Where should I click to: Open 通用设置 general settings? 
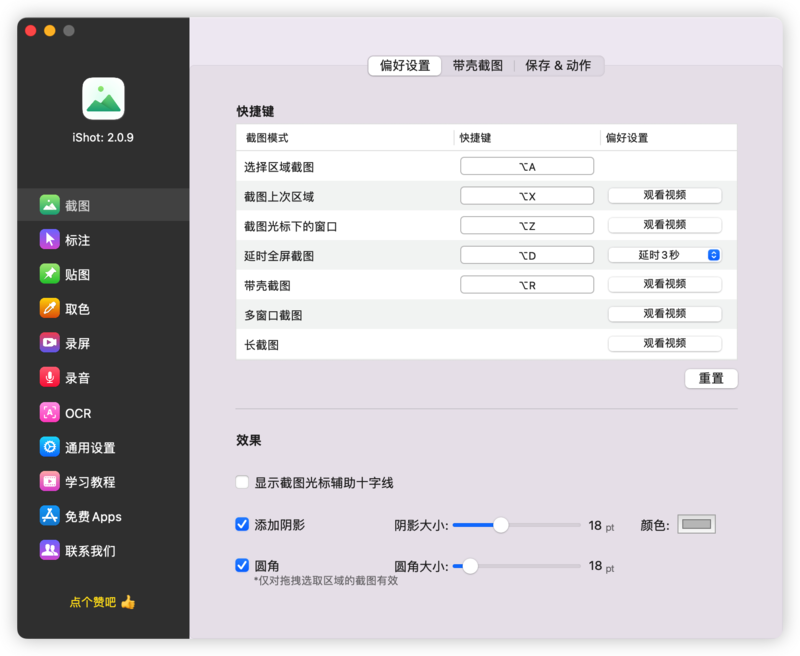point(73,447)
